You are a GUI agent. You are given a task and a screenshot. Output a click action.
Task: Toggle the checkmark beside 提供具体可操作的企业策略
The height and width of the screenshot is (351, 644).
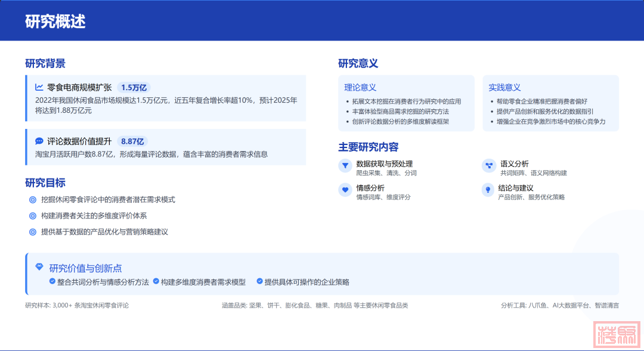point(259,281)
